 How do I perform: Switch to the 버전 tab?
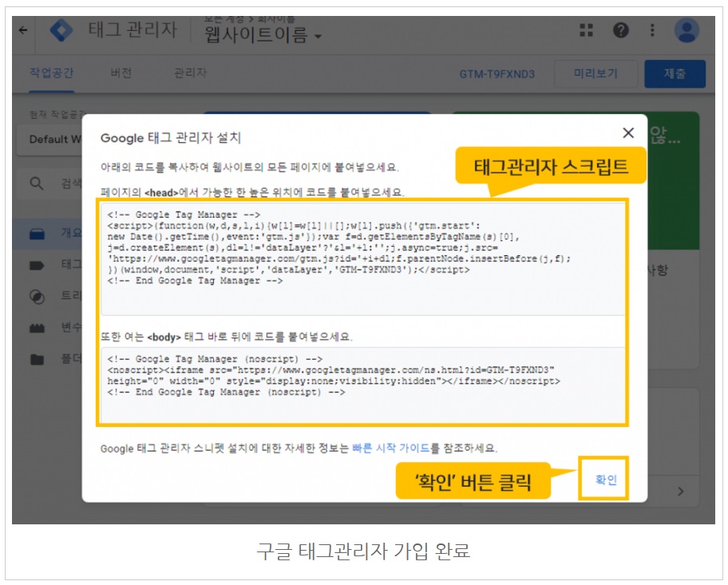pos(121,73)
